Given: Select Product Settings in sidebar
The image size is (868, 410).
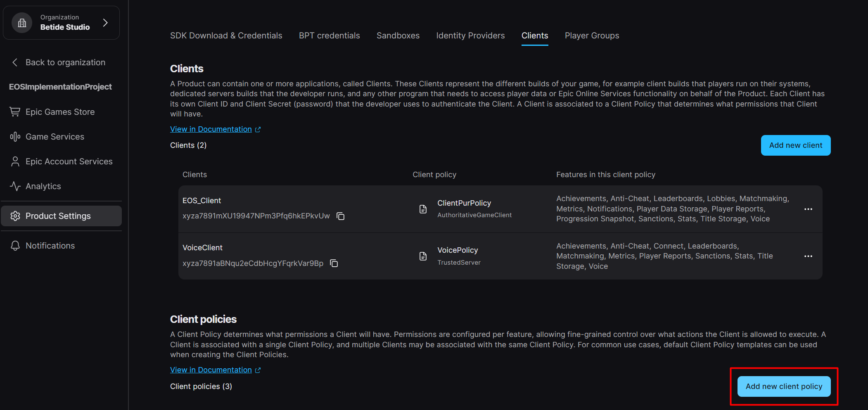Looking at the screenshot, I should 58,216.
